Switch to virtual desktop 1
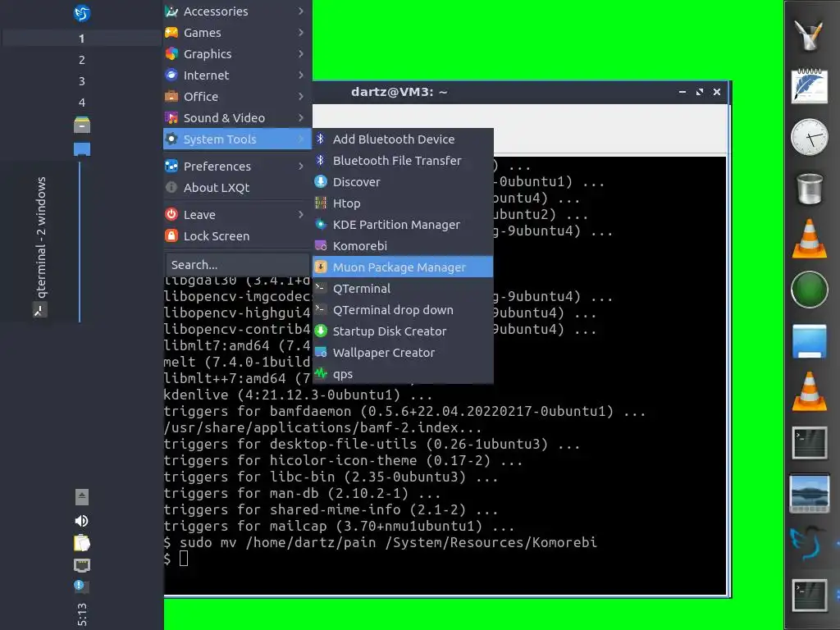This screenshot has width=840, height=630. click(x=81, y=39)
